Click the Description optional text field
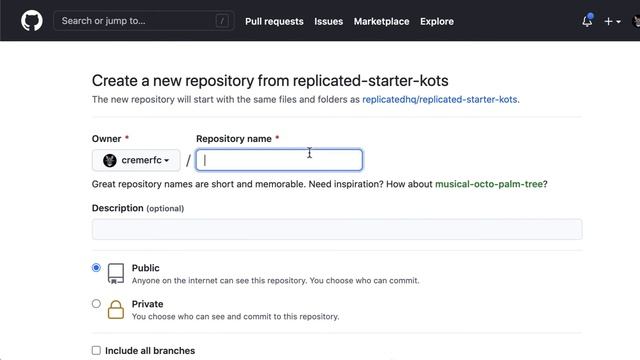640x360 pixels. [337, 229]
